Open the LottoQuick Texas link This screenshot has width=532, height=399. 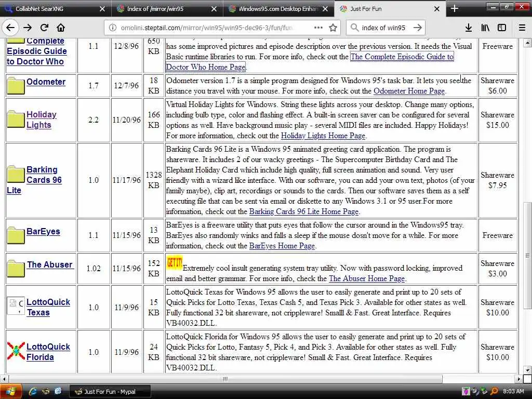point(48,307)
